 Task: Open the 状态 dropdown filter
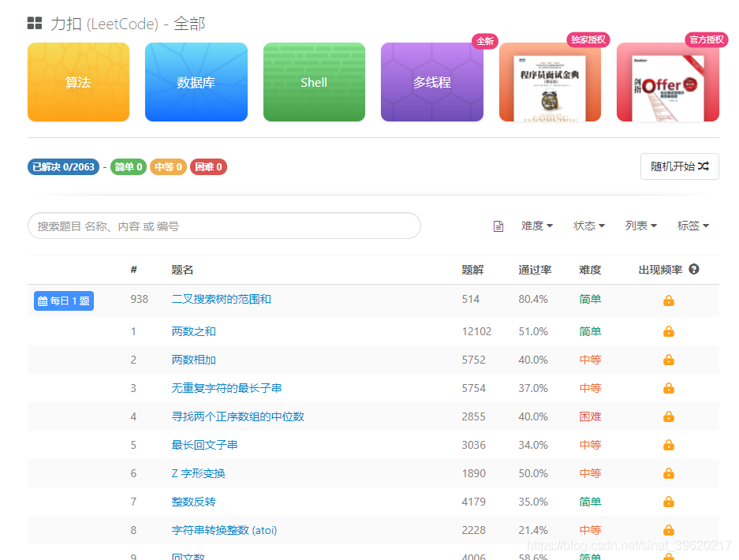click(588, 226)
